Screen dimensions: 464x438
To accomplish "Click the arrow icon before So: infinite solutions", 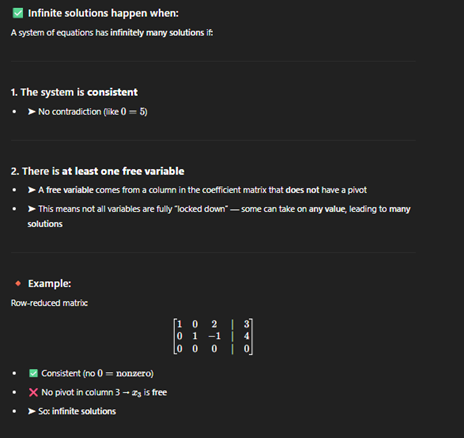I will [32, 411].
